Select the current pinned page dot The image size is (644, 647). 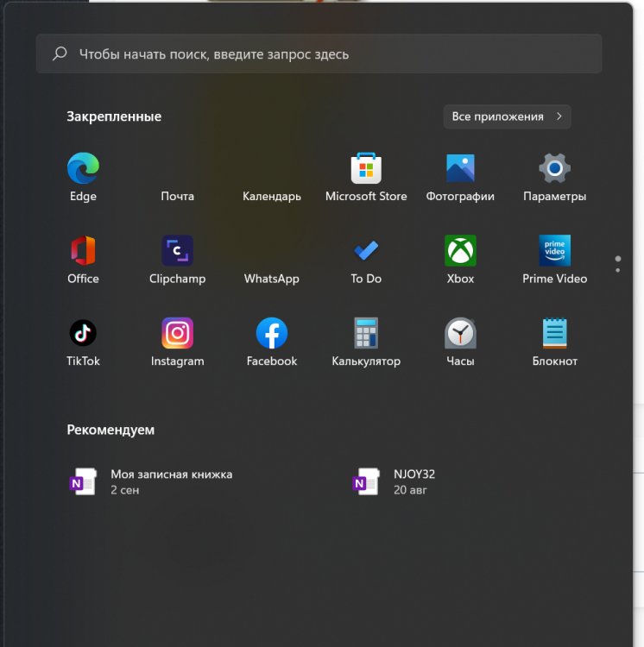tap(617, 259)
